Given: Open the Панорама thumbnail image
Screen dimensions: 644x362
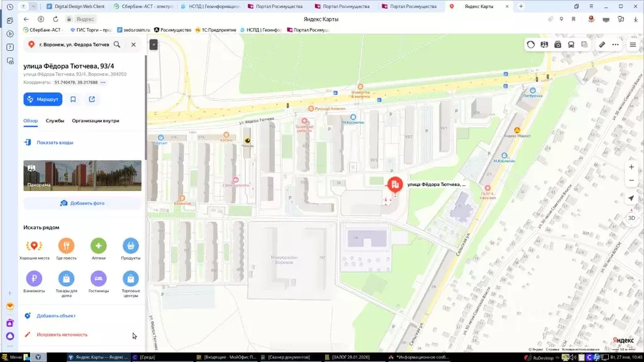Looking at the screenshot, I should click(82, 175).
